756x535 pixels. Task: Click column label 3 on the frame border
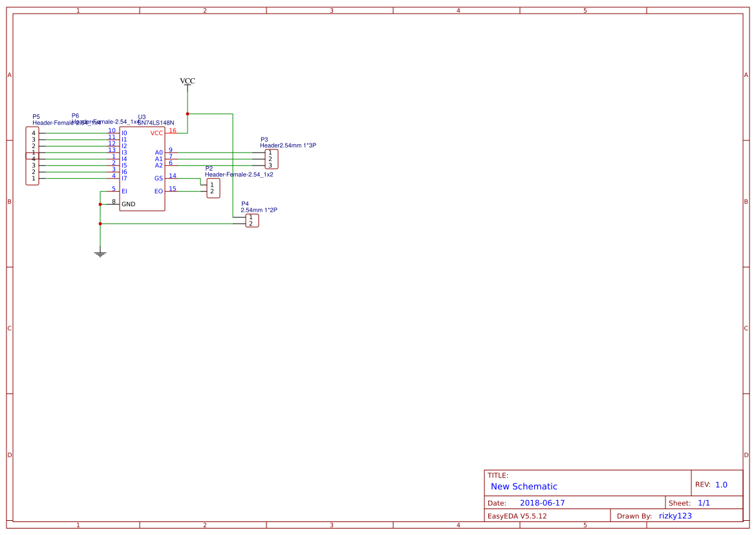point(331,10)
